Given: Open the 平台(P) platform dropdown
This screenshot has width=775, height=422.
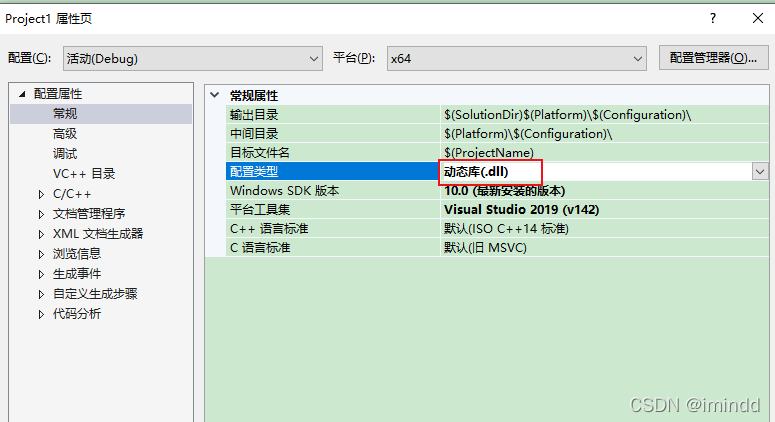Looking at the screenshot, I should tap(517, 59).
